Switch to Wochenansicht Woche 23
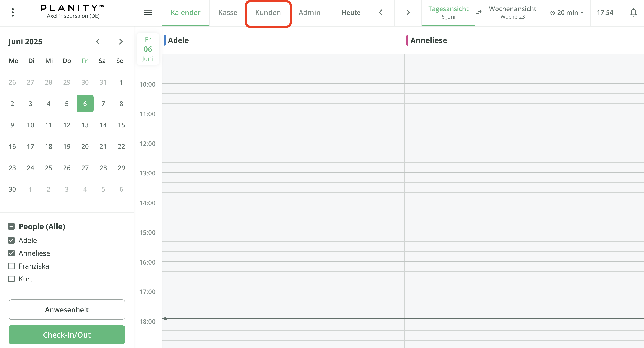This screenshot has height=348, width=644. point(512,12)
